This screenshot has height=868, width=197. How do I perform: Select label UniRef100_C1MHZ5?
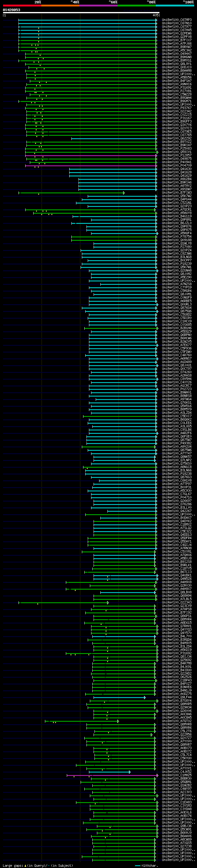coord(176,775)
